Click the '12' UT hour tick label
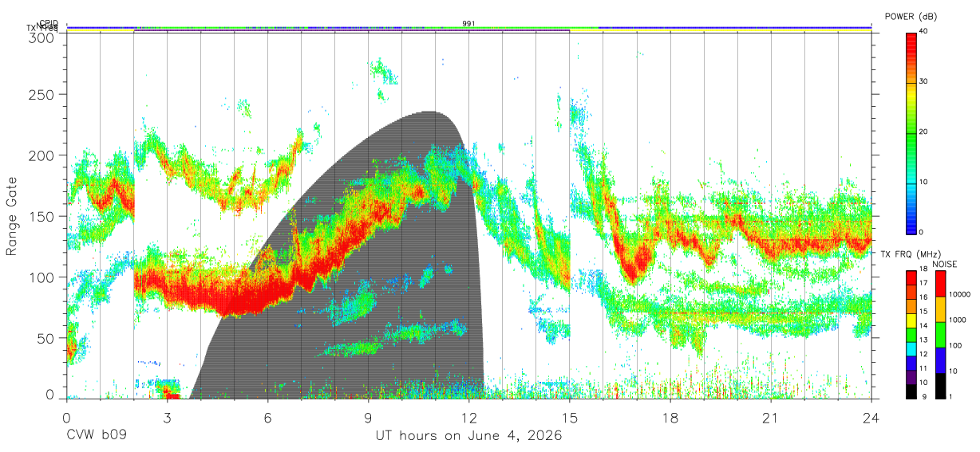980x452 pixels. (469, 418)
